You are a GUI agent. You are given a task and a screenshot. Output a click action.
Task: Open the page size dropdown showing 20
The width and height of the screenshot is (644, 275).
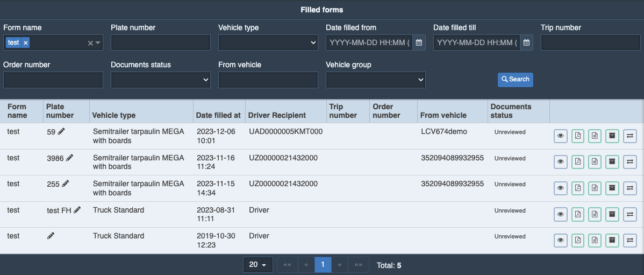(258, 265)
